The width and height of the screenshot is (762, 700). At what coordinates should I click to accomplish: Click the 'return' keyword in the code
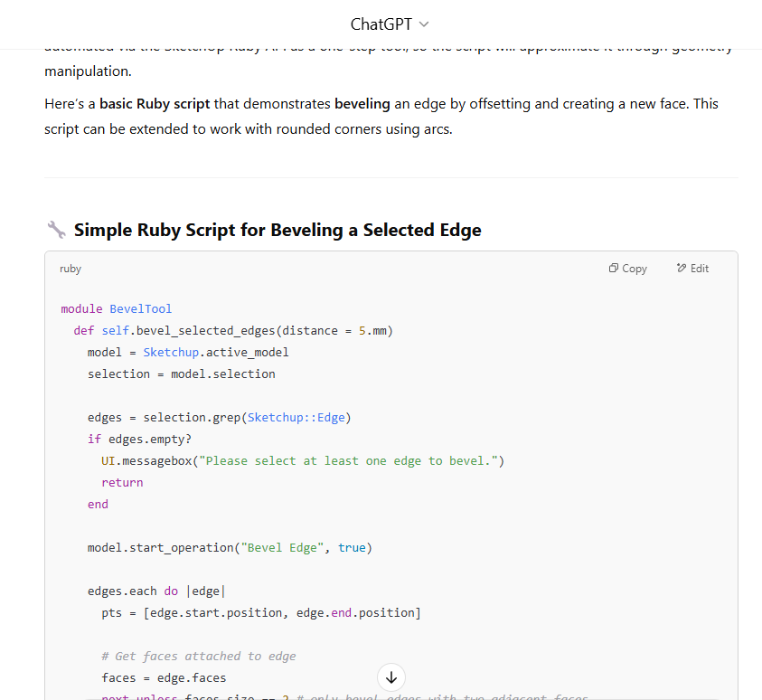(122, 482)
